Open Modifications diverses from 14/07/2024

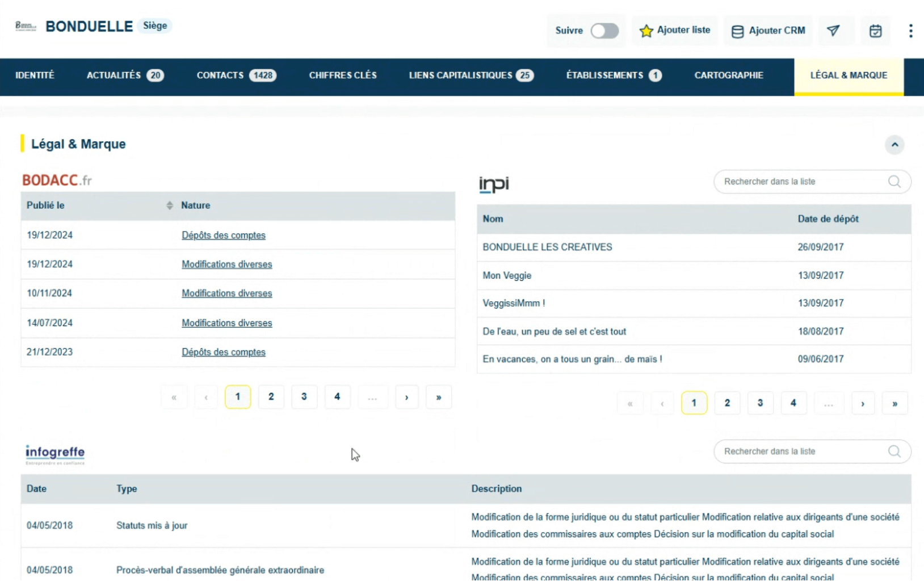(x=227, y=323)
